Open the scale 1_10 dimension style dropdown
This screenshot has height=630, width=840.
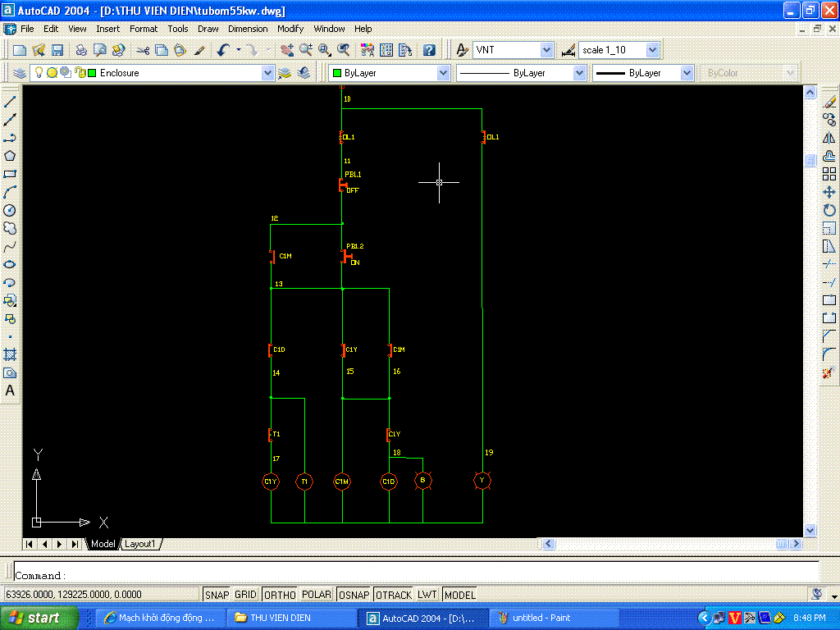coord(652,50)
